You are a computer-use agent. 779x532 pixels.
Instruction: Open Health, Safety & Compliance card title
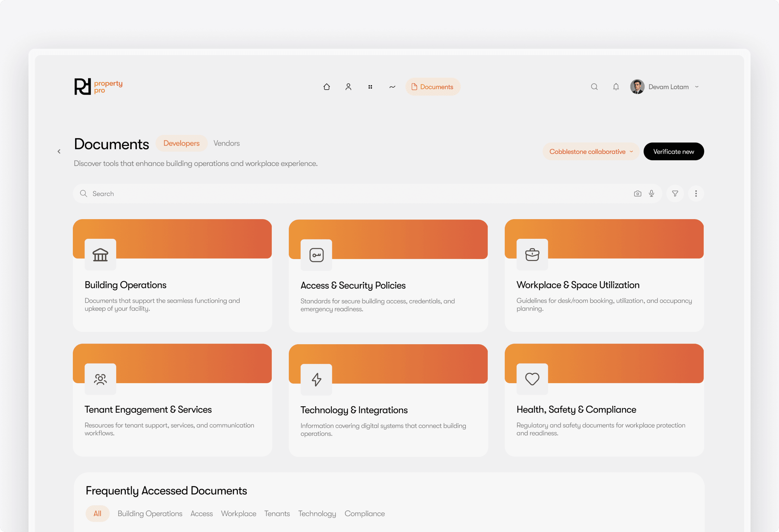click(576, 409)
